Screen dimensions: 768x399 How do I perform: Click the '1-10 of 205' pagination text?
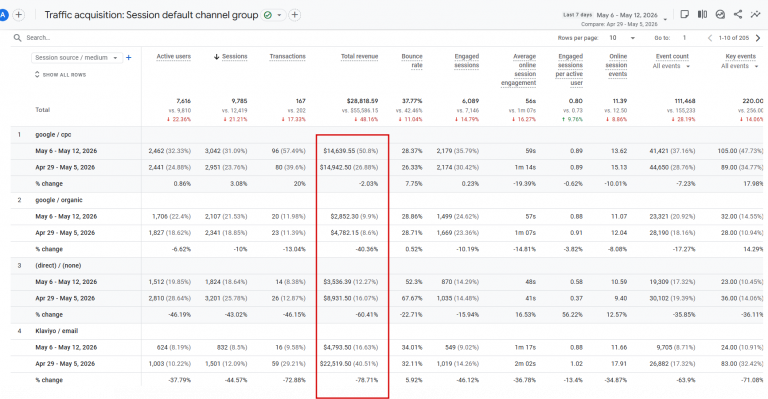(734, 38)
